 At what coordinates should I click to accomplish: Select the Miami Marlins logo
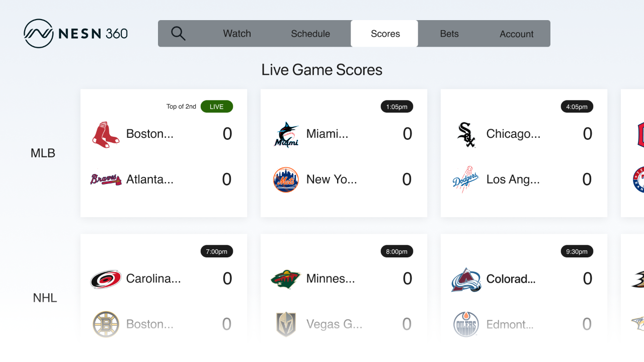pyautogui.click(x=286, y=134)
